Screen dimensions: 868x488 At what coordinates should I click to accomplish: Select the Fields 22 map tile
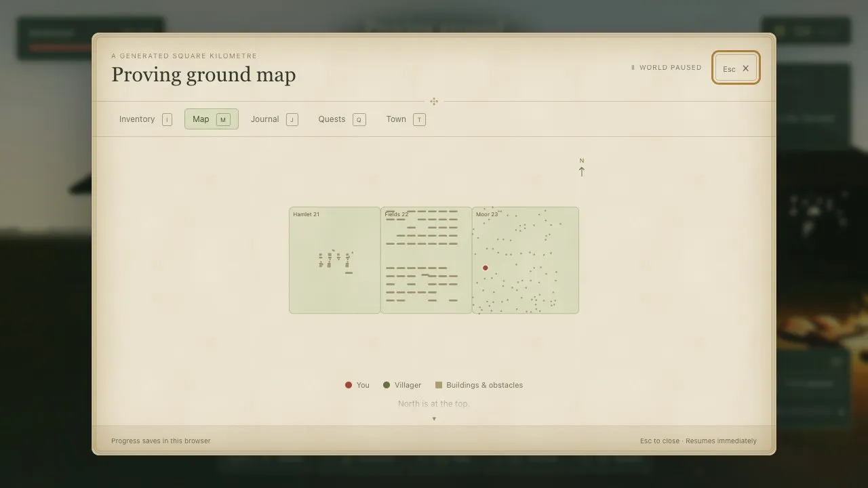tap(427, 260)
